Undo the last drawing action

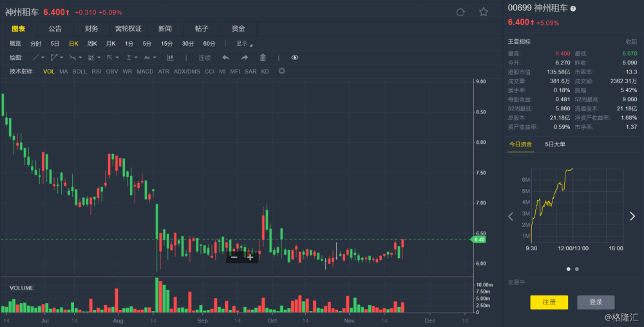(225, 57)
